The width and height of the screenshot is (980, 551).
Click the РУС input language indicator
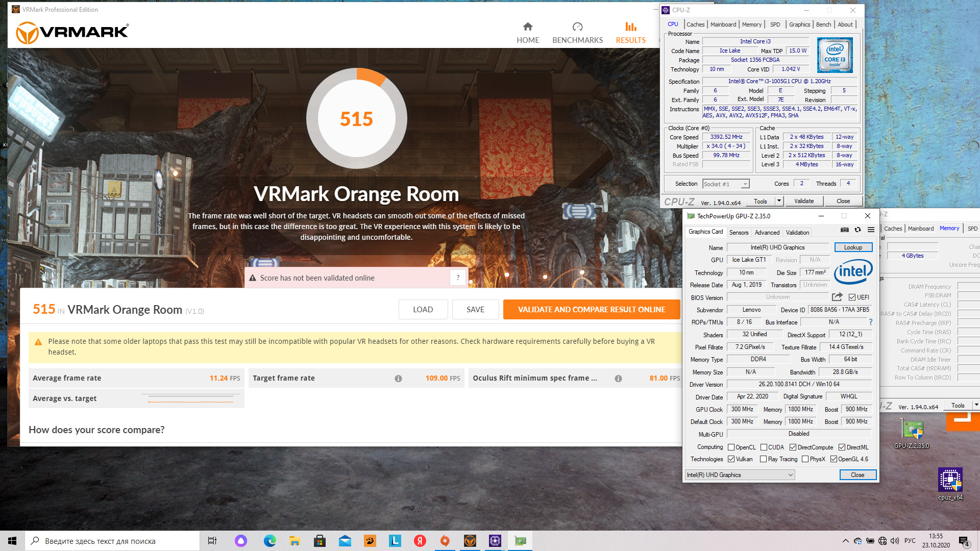coord(910,541)
